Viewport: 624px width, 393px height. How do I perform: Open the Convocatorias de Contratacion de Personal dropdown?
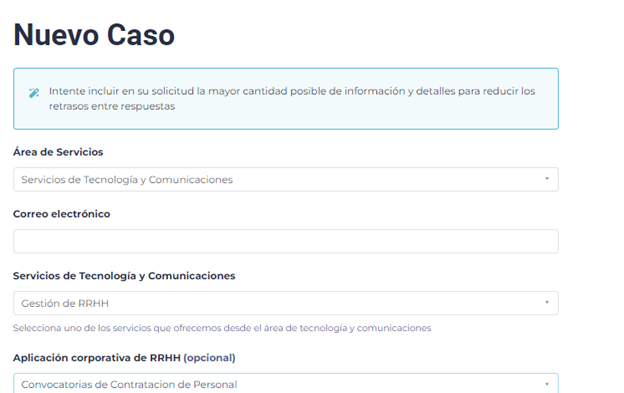(x=286, y=383)
